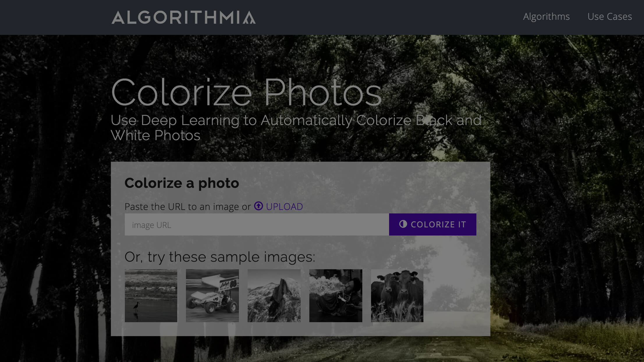The height and width of the screenshot is (362, 644).
Task: Open the Algorithms navigation item
Action: tap(546, 17)
